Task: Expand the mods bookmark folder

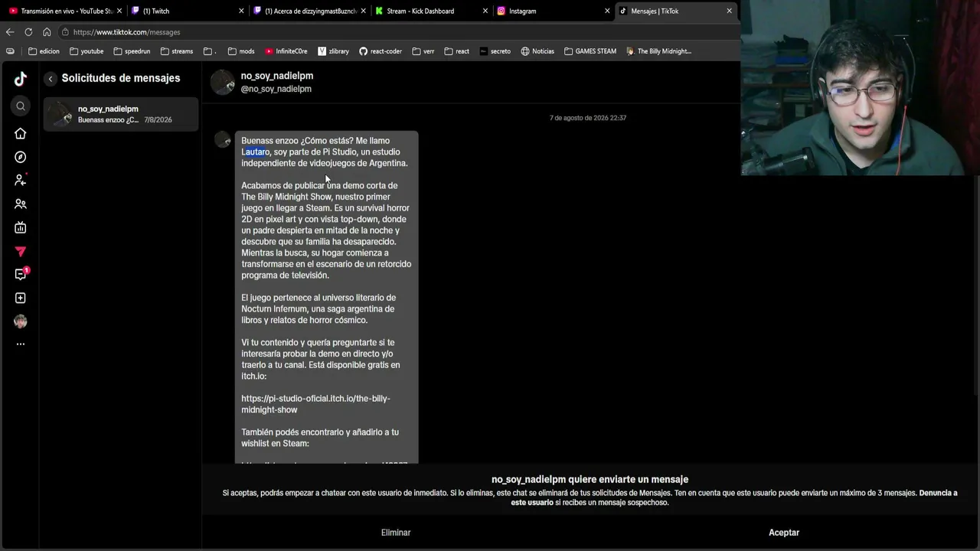Action: coord(241,51)
